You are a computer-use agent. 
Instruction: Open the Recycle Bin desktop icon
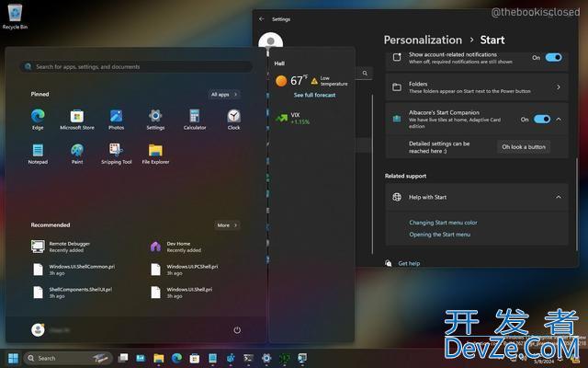pyautogui.click(x=15, y=17)
